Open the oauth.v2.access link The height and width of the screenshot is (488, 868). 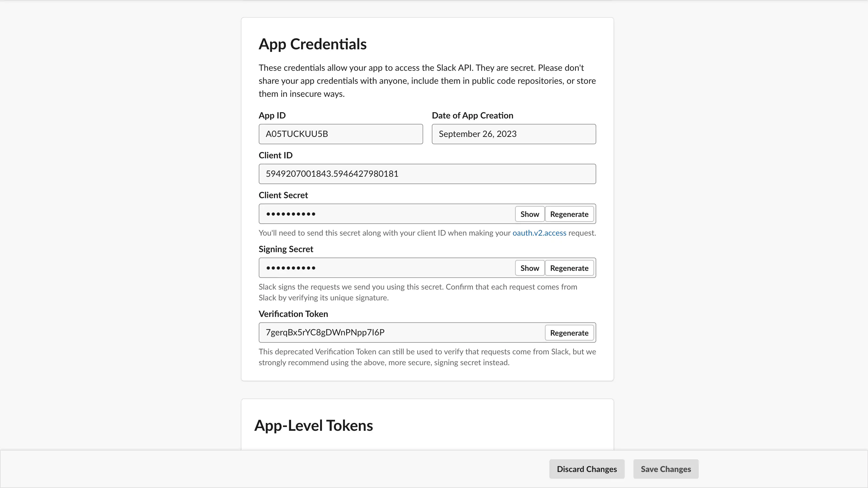[539, 233]
